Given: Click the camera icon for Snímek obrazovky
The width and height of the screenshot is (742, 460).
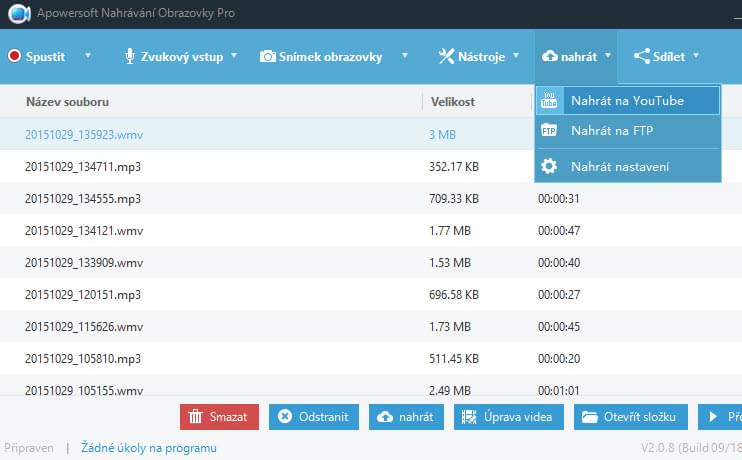Looking at the screenshot, I should coord(267,57).
